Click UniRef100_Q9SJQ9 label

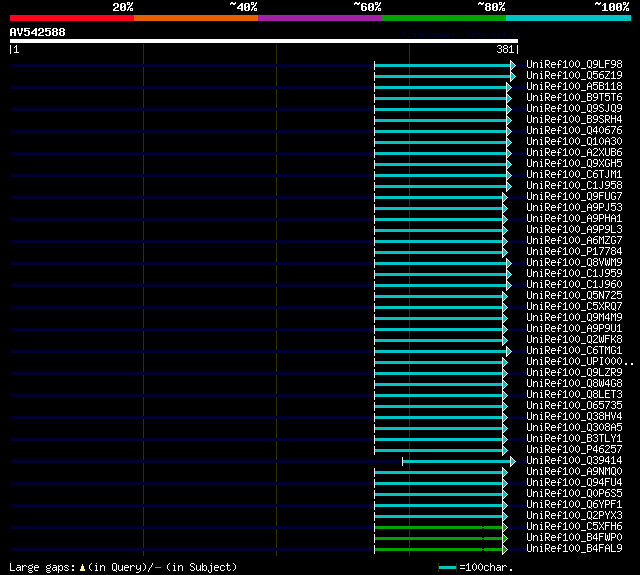574,109
